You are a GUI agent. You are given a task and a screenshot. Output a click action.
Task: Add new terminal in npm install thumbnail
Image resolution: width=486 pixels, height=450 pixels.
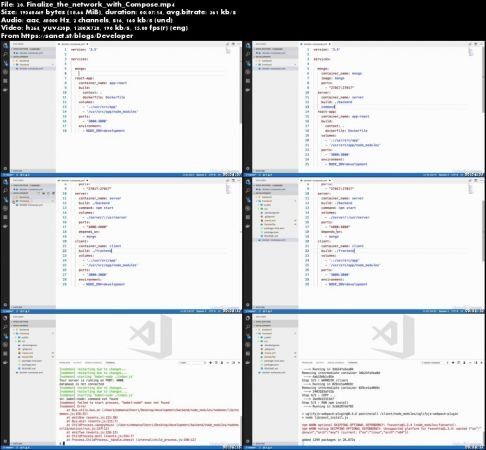[453, 362]
